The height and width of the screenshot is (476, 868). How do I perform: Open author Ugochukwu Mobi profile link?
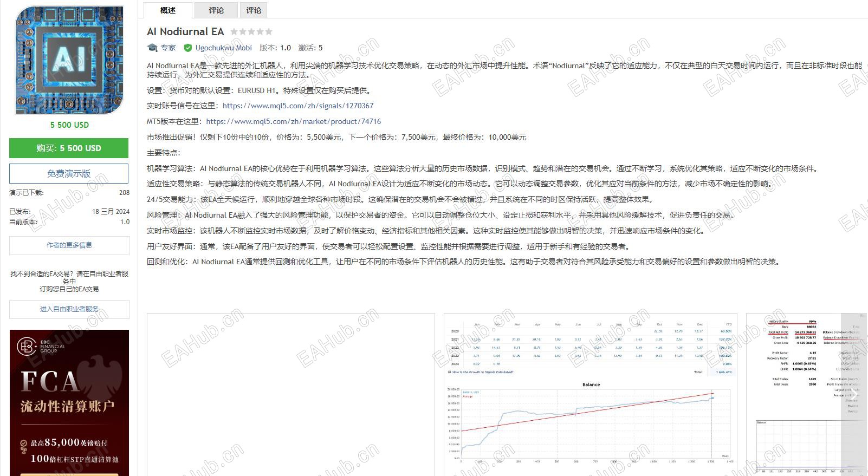pyautogui.click(x=223, y=48)
